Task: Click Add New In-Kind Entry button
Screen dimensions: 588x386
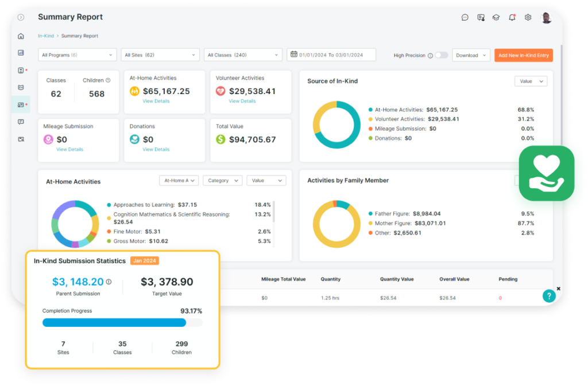Action: point(524,56)
